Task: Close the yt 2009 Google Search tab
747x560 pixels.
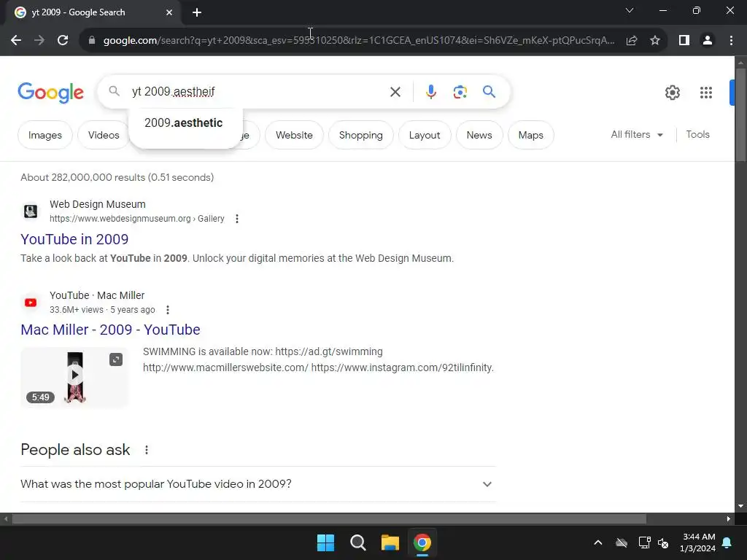Action: 169,12
